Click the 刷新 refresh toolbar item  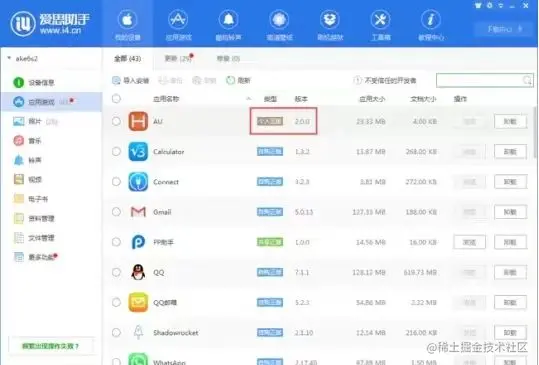click(x=238, y=80)
